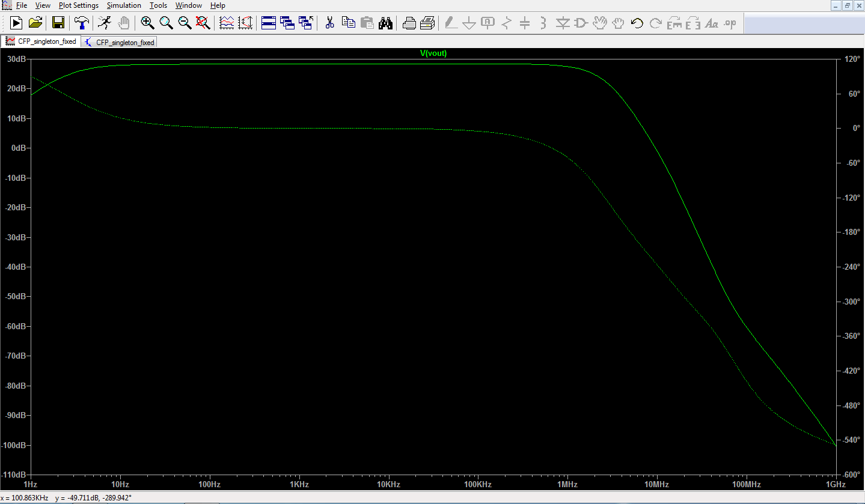The image size is (865, 504).
Task: Open the Tools menu
Action: tap(159, 5)
